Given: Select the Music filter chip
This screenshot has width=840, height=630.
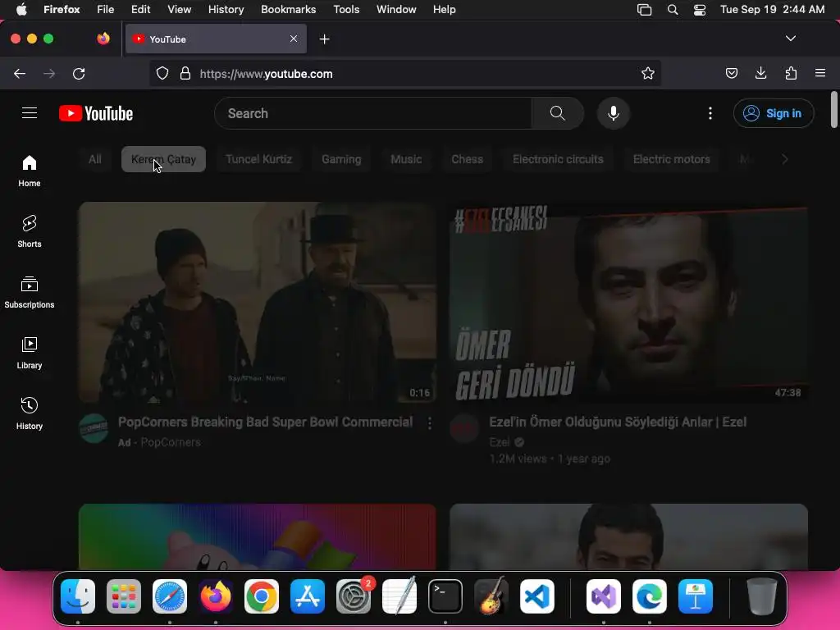Looking at the screenshot, I should point(406,159).
